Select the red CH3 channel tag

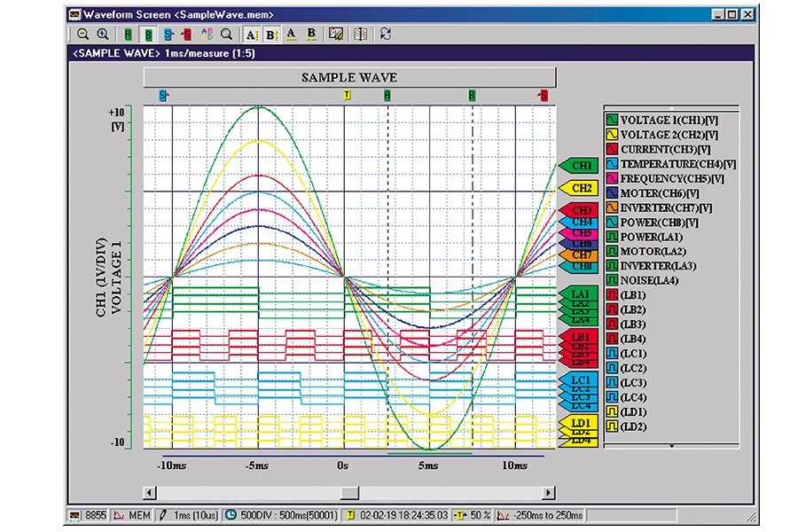point(579,210)
